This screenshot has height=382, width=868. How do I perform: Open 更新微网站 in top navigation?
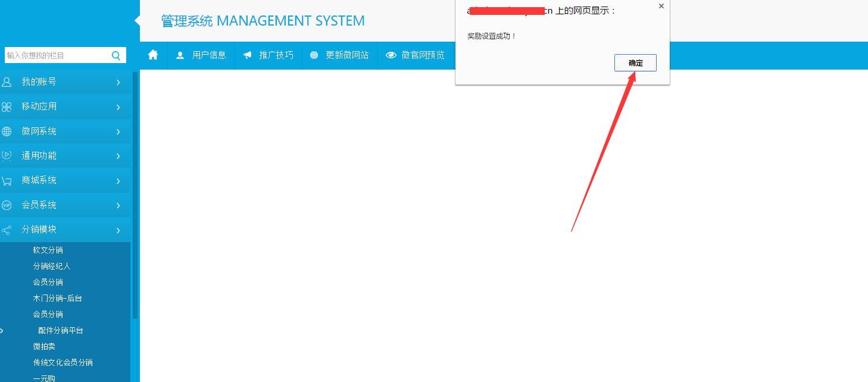pos(347,55)
